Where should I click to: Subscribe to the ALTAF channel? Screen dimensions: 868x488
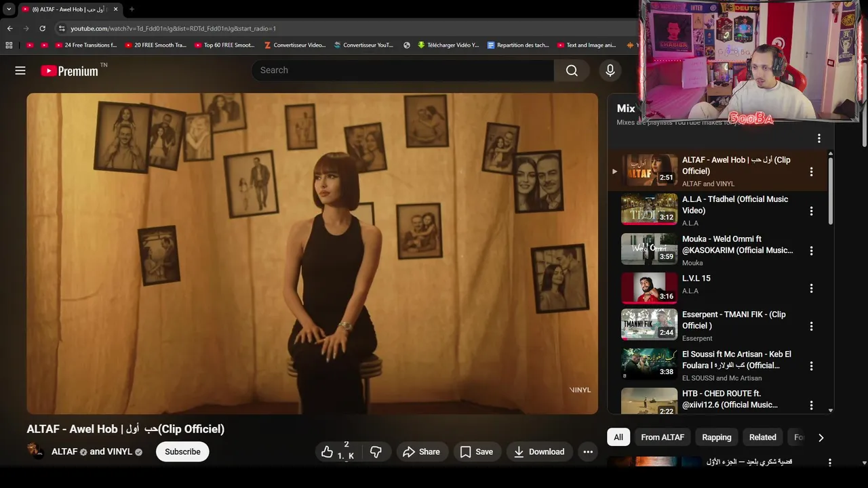[x=182, y=452]
